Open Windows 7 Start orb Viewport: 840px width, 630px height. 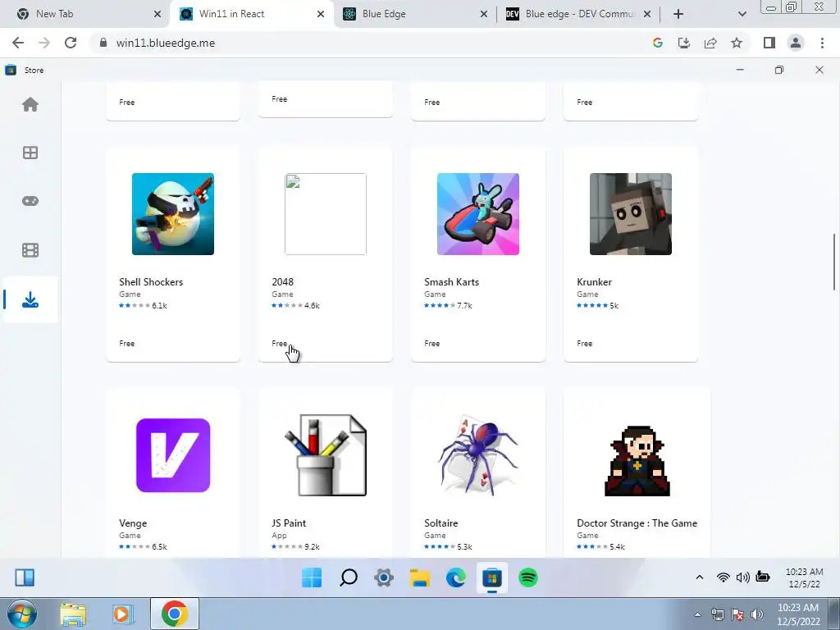click(21, 614)
